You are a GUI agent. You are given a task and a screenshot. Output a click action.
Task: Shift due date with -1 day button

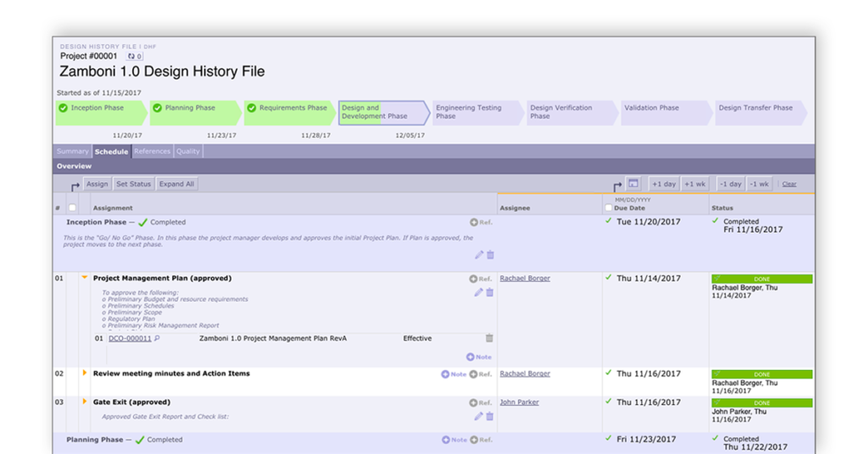pyautogui.click(x=730, y=184)
